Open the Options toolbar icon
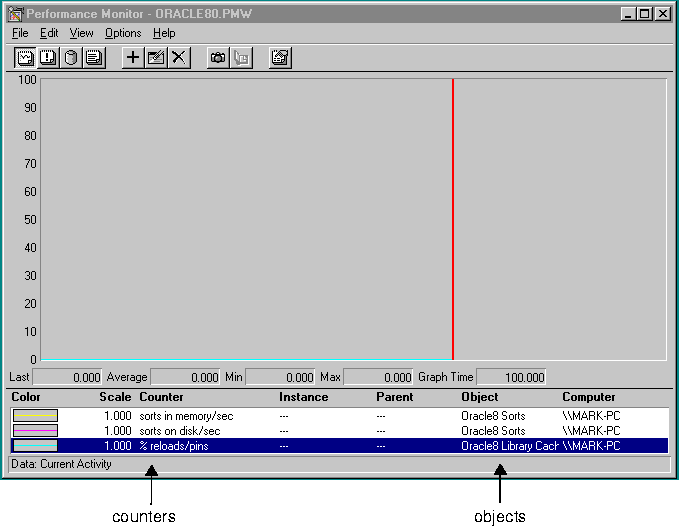Viewport: 679px width, 526px height. pyautogui.click(x=280, y=58)
